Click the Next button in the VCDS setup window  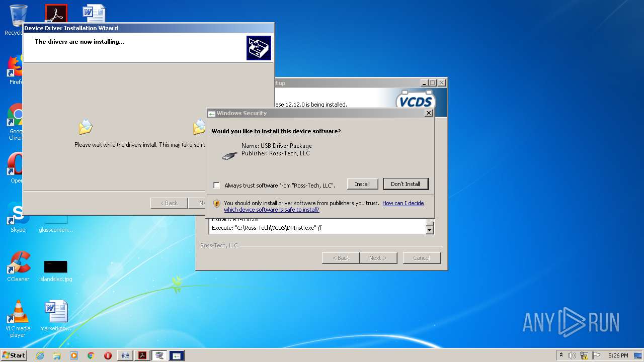378,258
